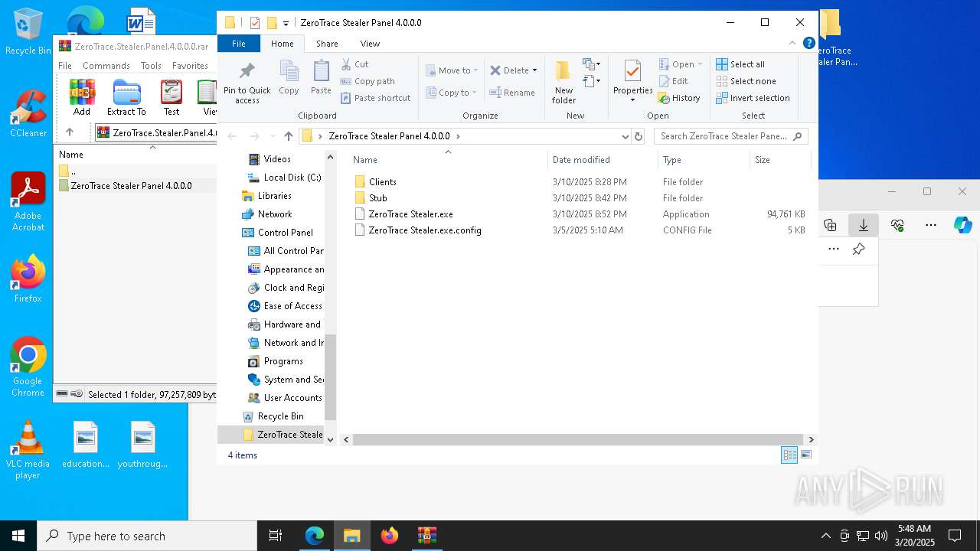Open Adobe Acrobat desktop shortcut

tap(28, 202)
